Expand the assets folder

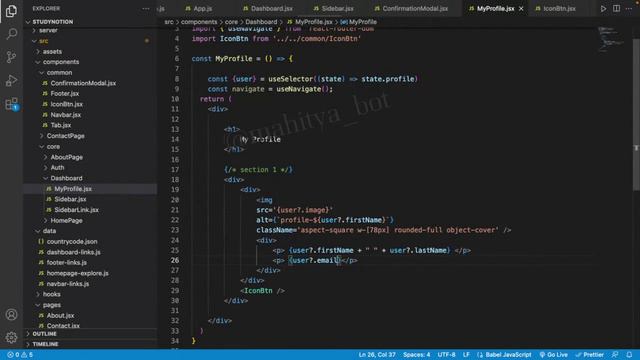click(x=52, y=51)
